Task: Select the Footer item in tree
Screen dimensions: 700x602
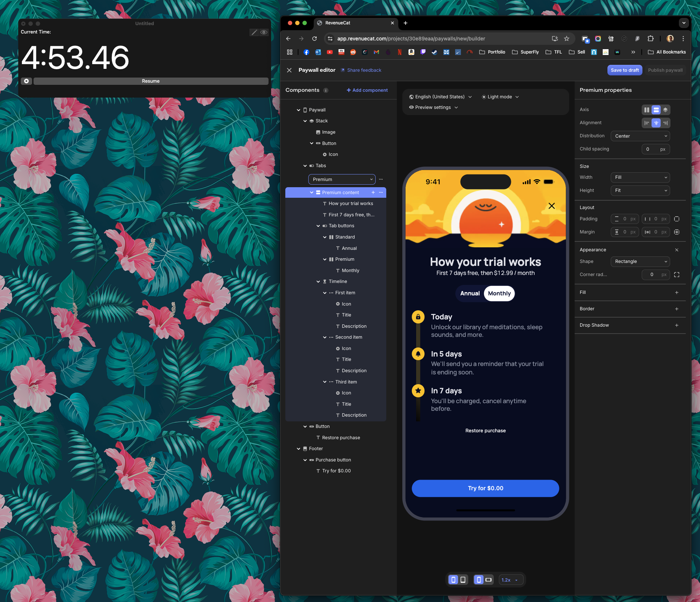Action: [x=316, y=449]
